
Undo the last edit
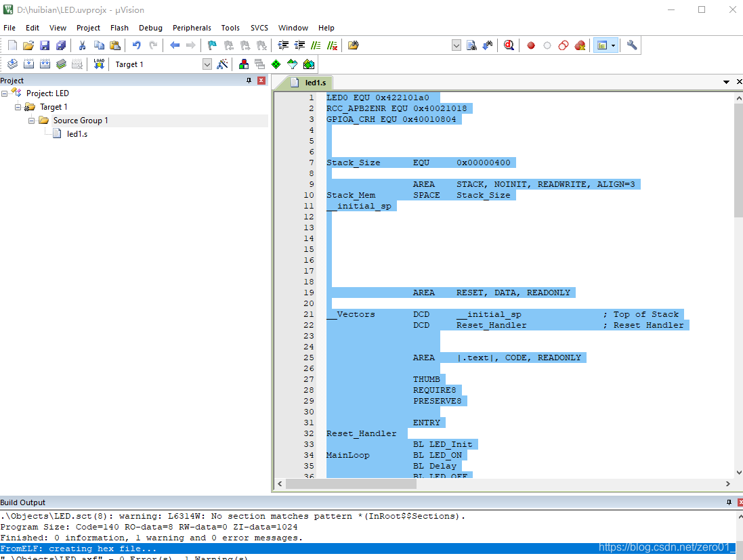(x=136, y=45)
